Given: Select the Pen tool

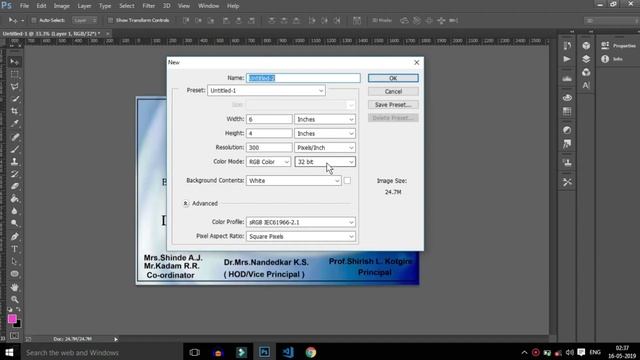Looking at the screenshot, I should coord(14,237).
